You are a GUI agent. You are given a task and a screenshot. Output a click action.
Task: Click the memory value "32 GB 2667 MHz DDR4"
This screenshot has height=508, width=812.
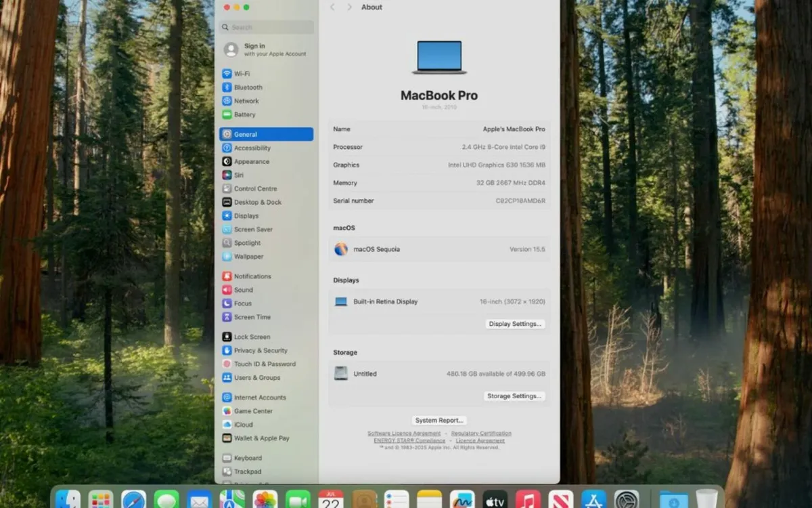510,183
